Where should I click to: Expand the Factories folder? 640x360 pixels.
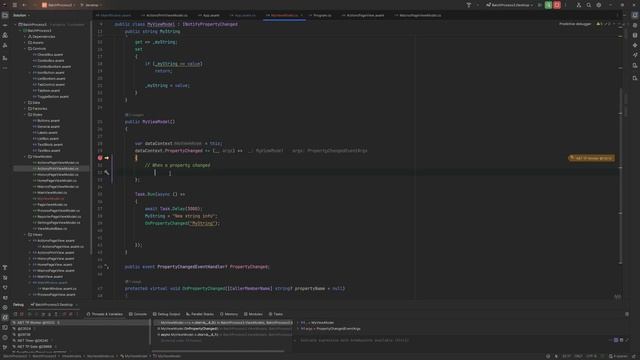point(25,109)
